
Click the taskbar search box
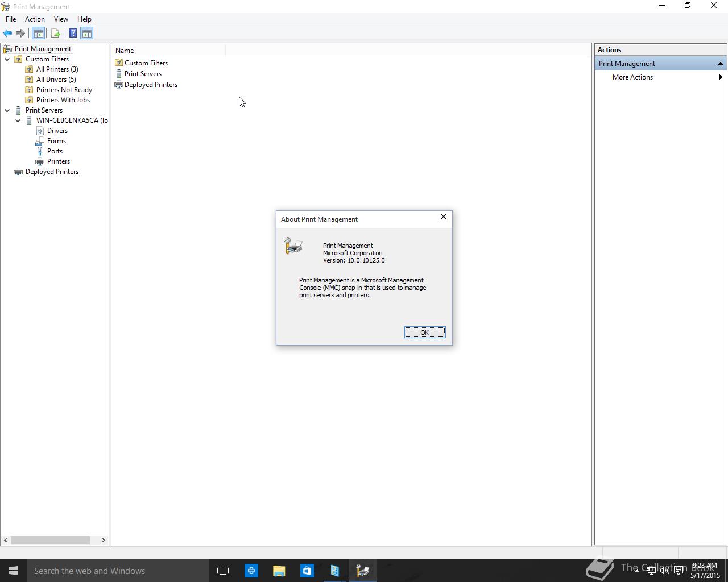click(x=118, y=571)
